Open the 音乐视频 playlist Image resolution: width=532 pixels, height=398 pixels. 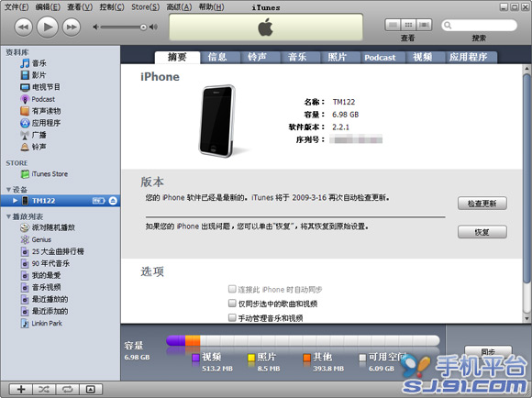40,287
